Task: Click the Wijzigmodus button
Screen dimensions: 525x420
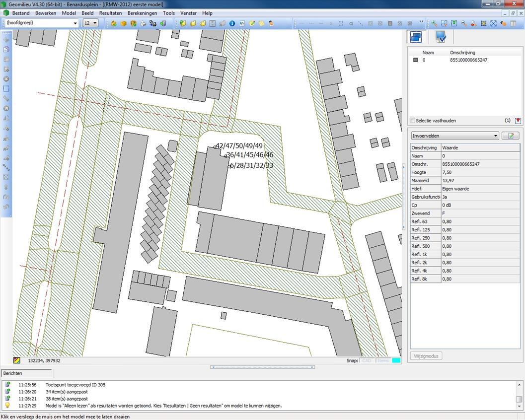Action: coord(426,356)
